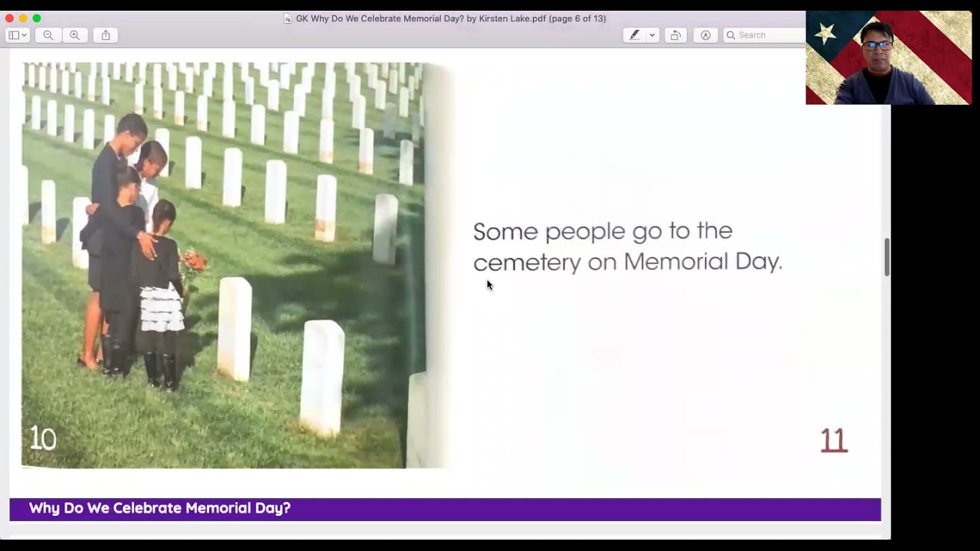This screenshot has height=551, width=980.
Task: Open the Share button in toolbar
Action: (x=106, y=35)
